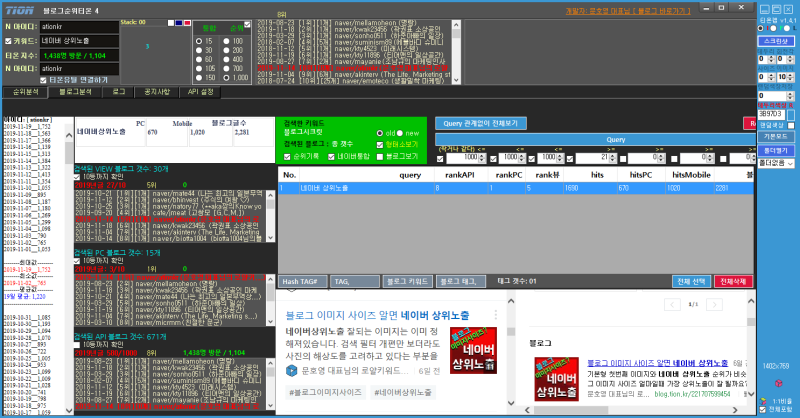Increase the first 1000 threshold stepper
This screenshot has height=418, width=800.
click(x=482, y=156)
